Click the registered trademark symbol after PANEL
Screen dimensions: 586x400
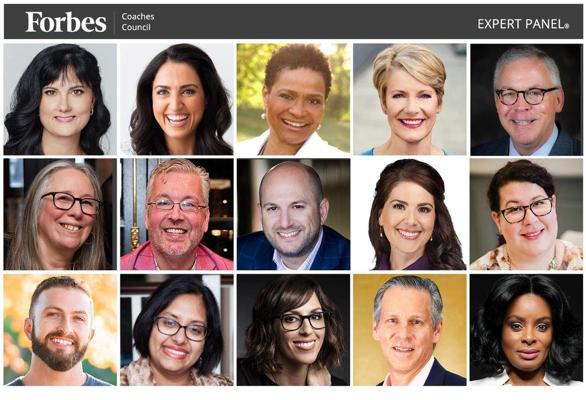pos(567,26)
